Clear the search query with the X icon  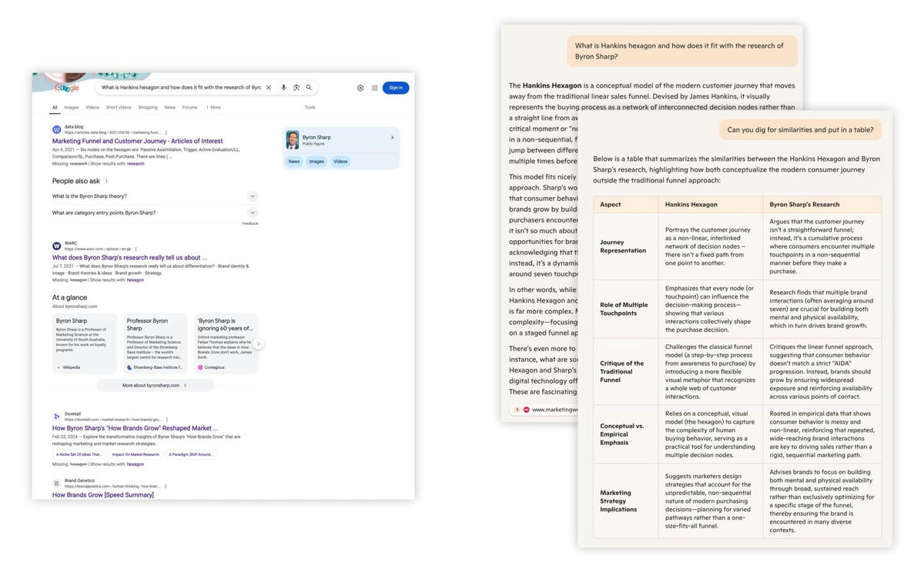[269, 88]
